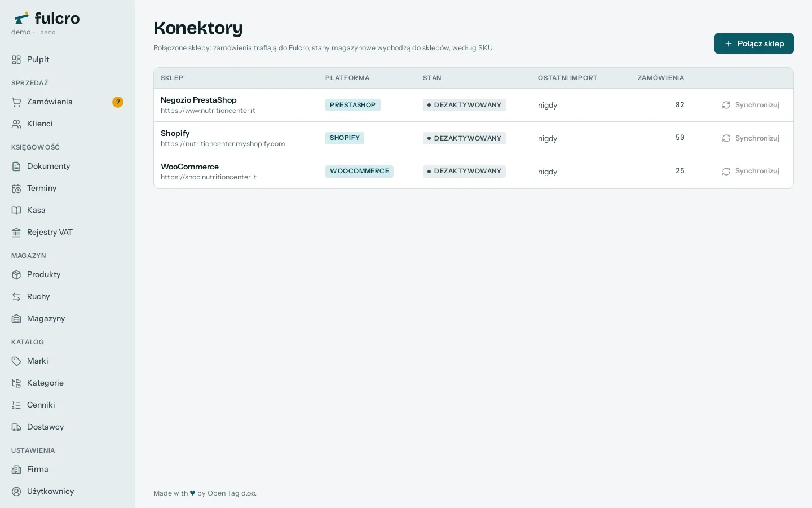
Task: Click the sync icon in the Shopify row
Action: tap(726, 138)
